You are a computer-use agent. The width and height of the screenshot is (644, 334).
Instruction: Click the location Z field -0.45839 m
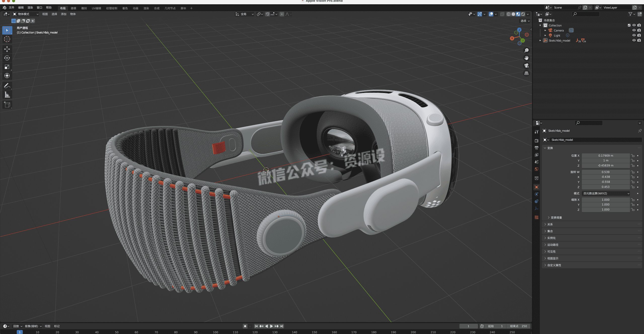click(x=606, y=165)
